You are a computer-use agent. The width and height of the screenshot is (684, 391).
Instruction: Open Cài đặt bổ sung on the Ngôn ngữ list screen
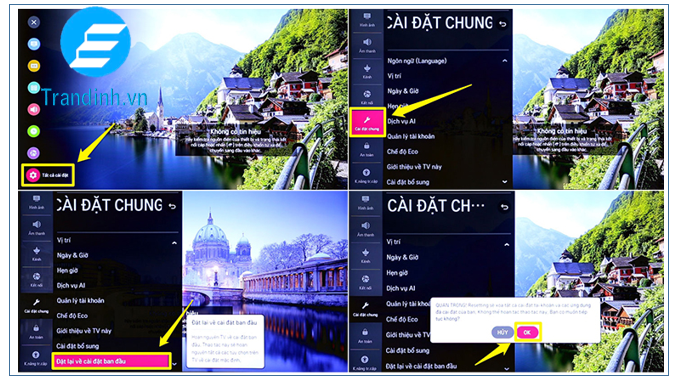tap(408, 182)
